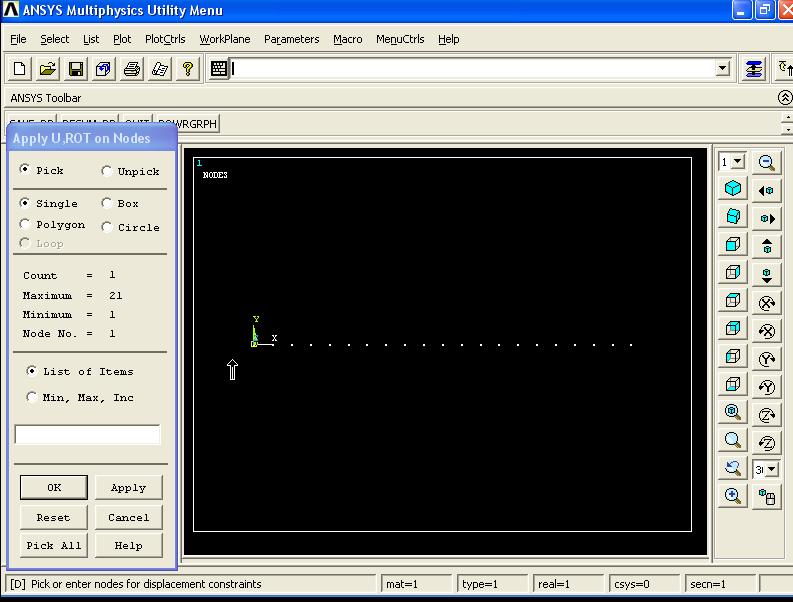Set Front view cube icon
The image size is (793, 602).
[733, 245]
